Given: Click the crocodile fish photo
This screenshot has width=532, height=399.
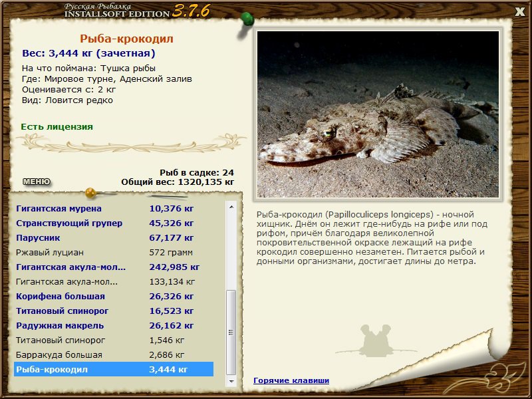Looking at the screenshot, I should tap(378, 114).
